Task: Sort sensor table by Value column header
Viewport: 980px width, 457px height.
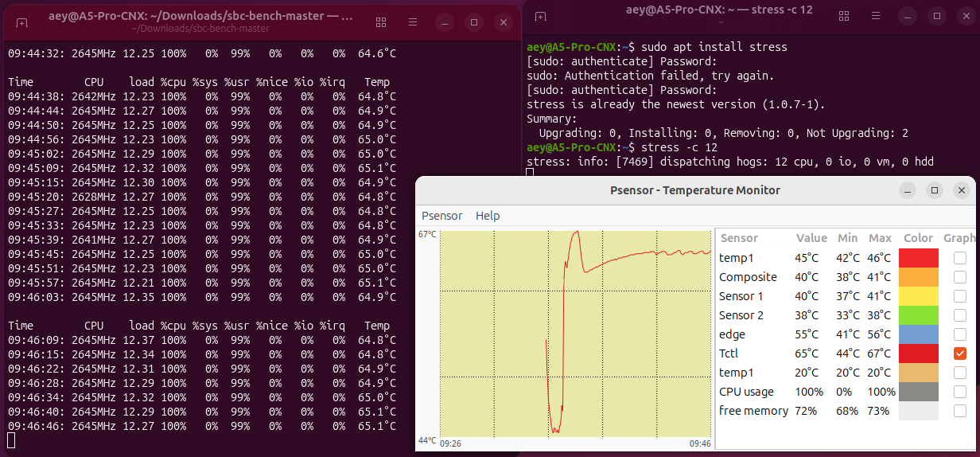Action: 811,238
